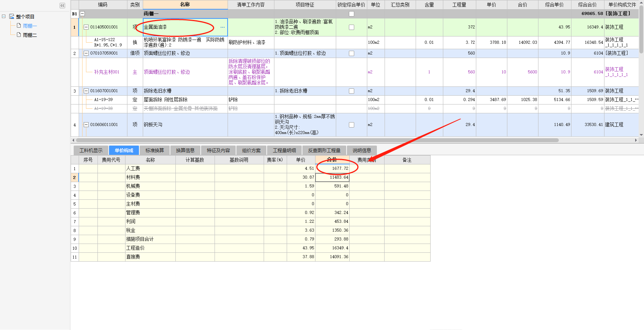Viewport: 644px width, 330px height.
Task: Click the 项目特征 column header
Action: click(x=305, y=5)
